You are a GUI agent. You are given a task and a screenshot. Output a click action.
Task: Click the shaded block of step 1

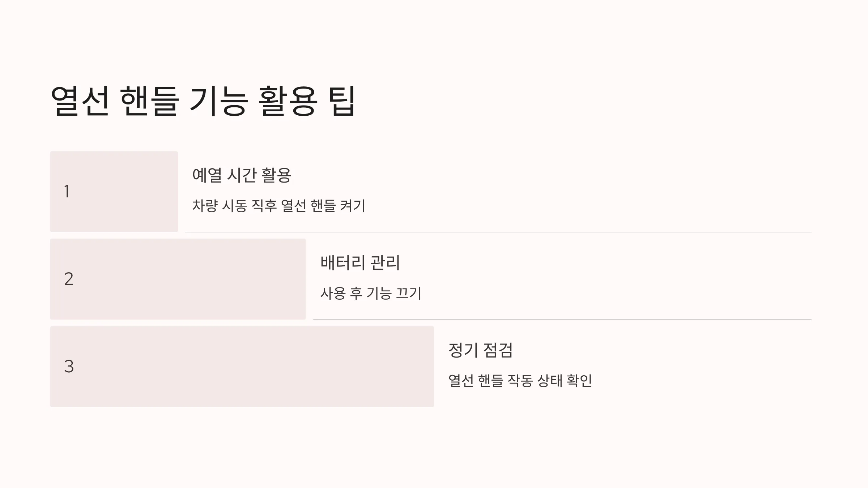[x=114, y=192]
